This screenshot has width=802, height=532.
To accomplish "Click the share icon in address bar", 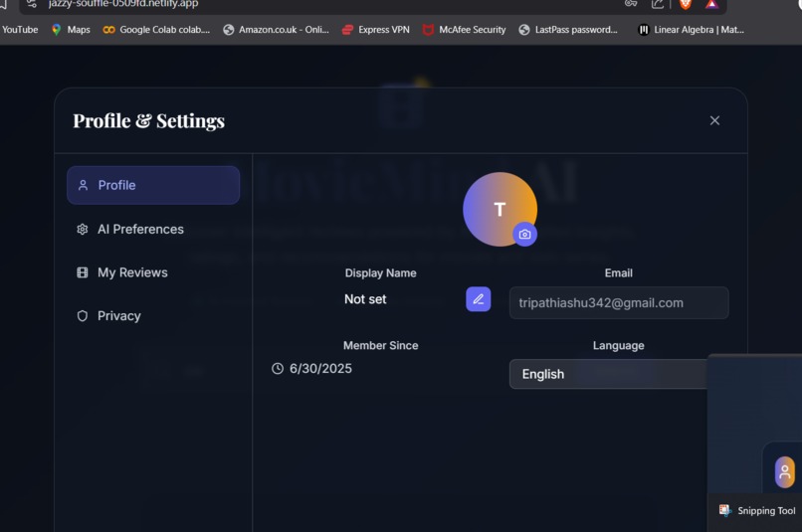I will tap(658, 4).
